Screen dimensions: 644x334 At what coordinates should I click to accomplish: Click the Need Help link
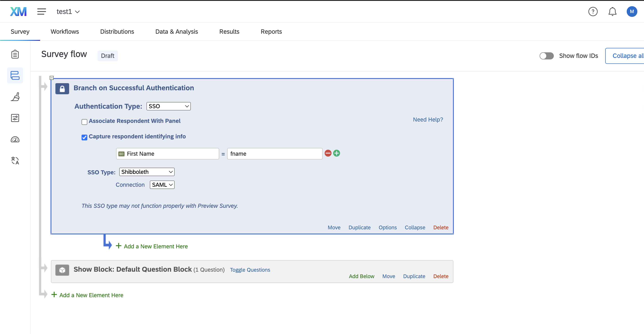(428, 120)
